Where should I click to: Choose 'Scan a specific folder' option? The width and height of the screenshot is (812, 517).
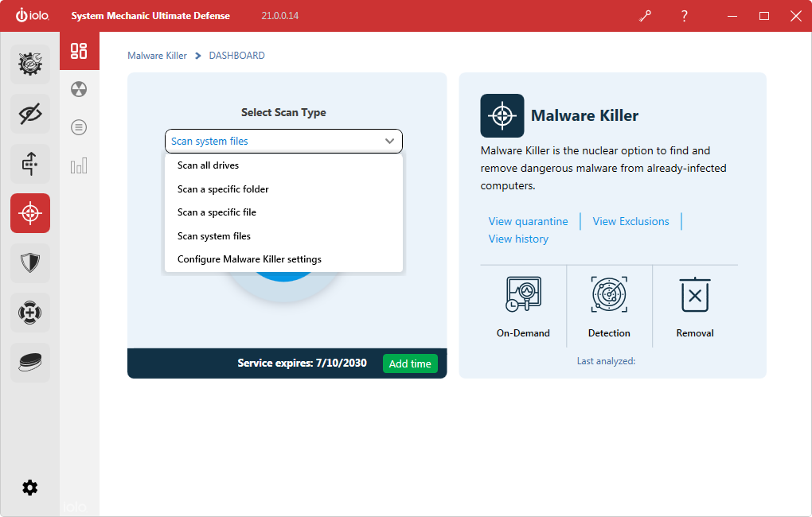coord(283,189)
